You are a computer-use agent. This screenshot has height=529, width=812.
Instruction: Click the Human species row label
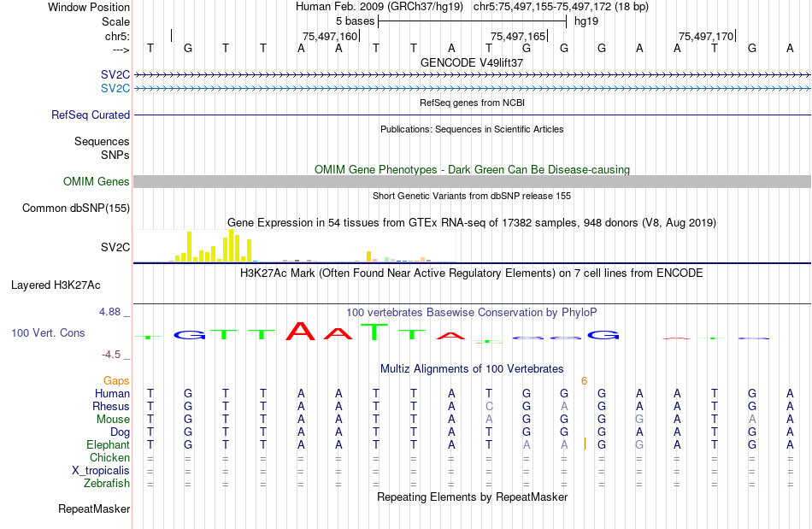(112, 393)
